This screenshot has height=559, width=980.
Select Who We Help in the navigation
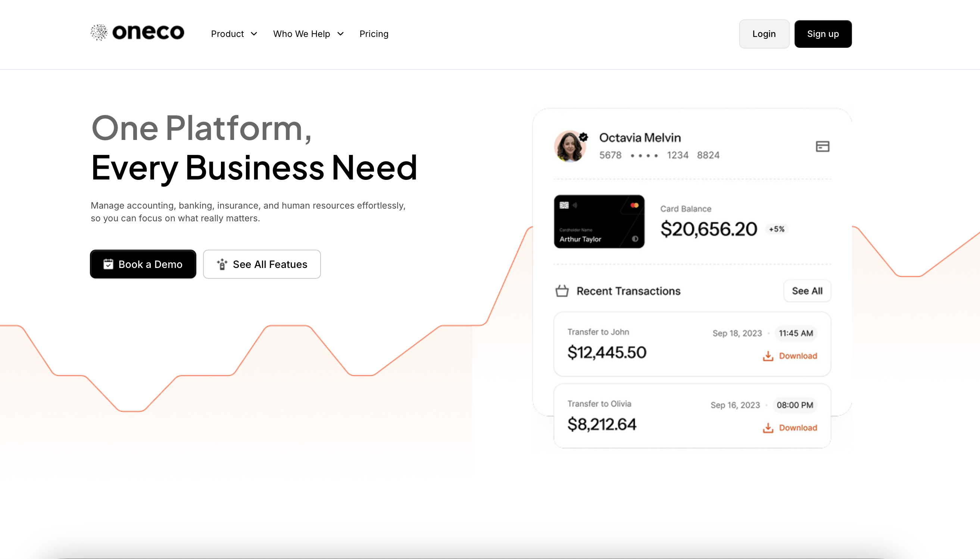[302, 34]
